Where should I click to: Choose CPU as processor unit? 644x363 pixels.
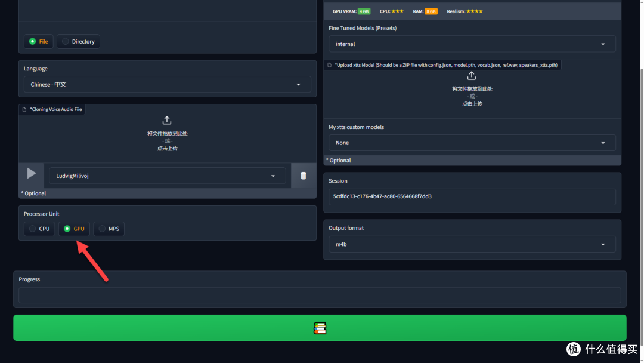(x=39, y=229)
